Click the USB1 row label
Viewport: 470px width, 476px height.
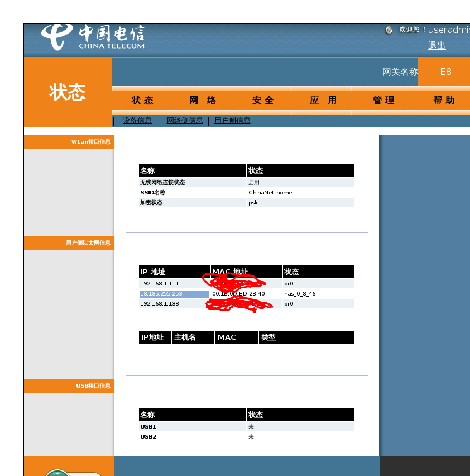tap(148, 426)
